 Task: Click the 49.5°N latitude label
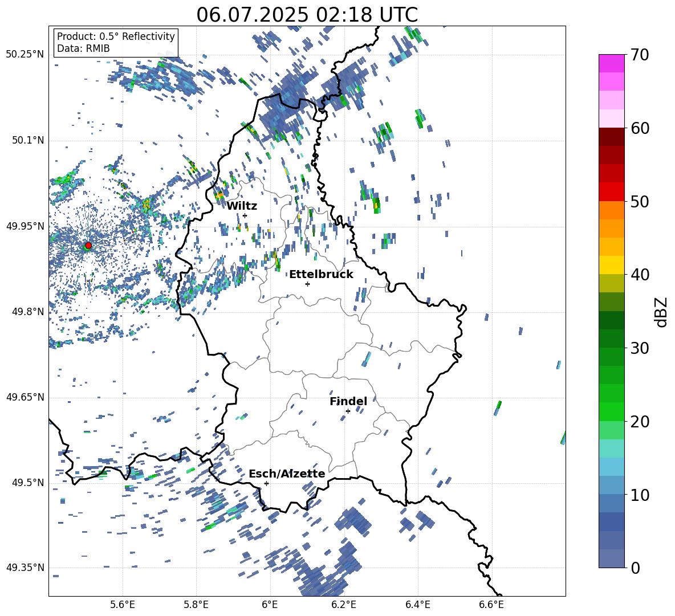pos(28,483)
